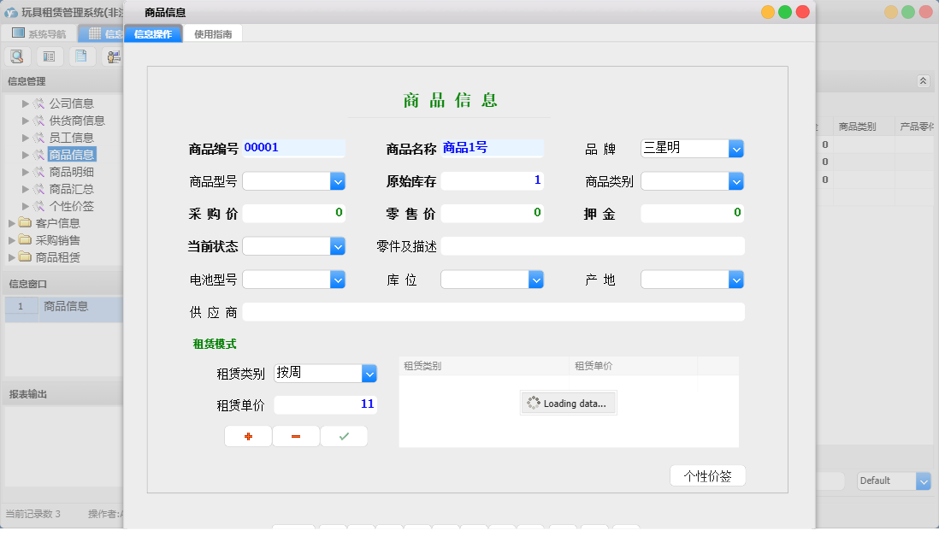Expand the 采购销售 tree node
The height and width of the screenshot is (560, 939).
click(11, 240)
